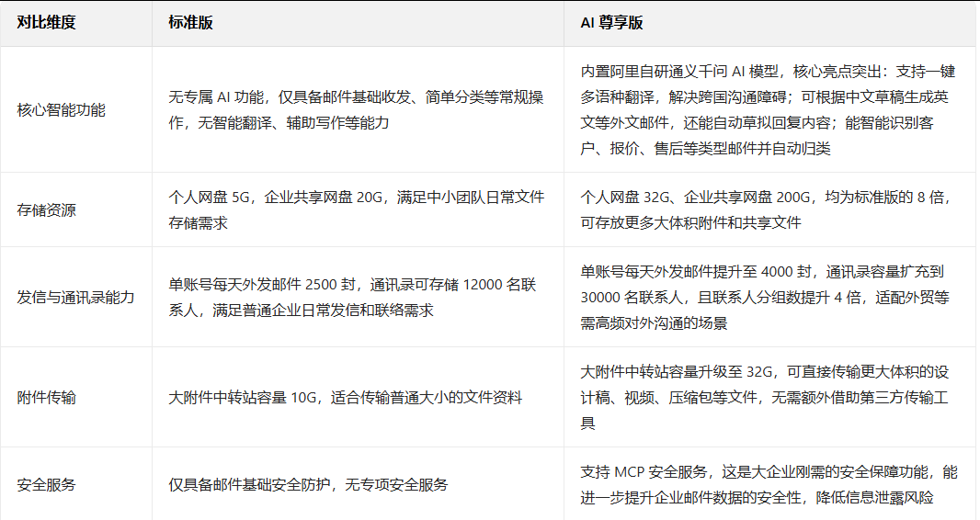Image resolution: width=980 pixels, height=520 pixels.
Task: Click 标准版 cell with 中转站容量 10G
Action: click(346, 398)
